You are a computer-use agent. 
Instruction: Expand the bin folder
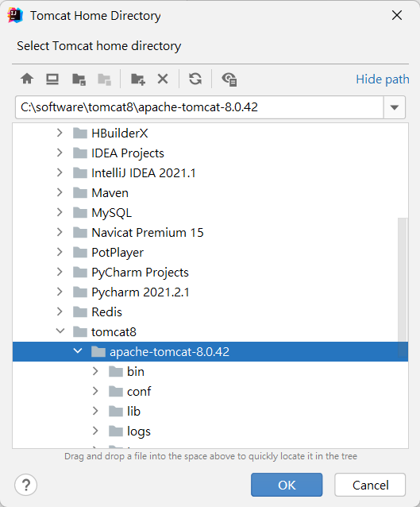tap(95, 371)
